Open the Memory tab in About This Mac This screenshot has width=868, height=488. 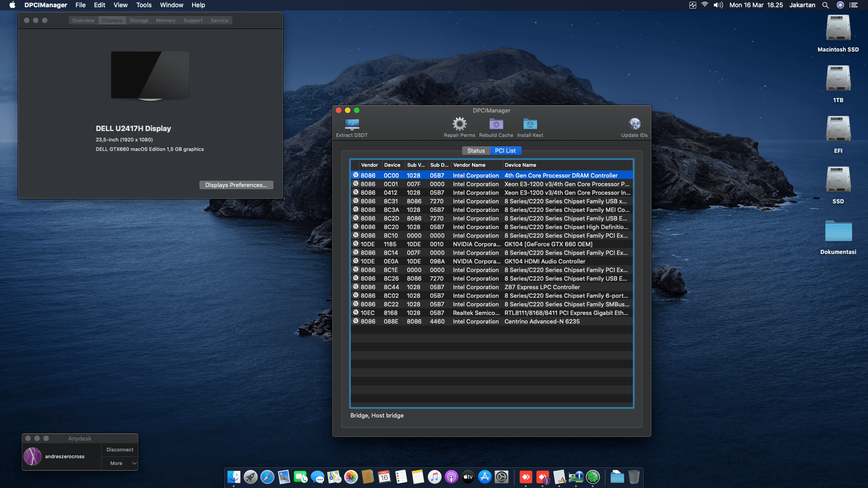click(x=166, y=20)
